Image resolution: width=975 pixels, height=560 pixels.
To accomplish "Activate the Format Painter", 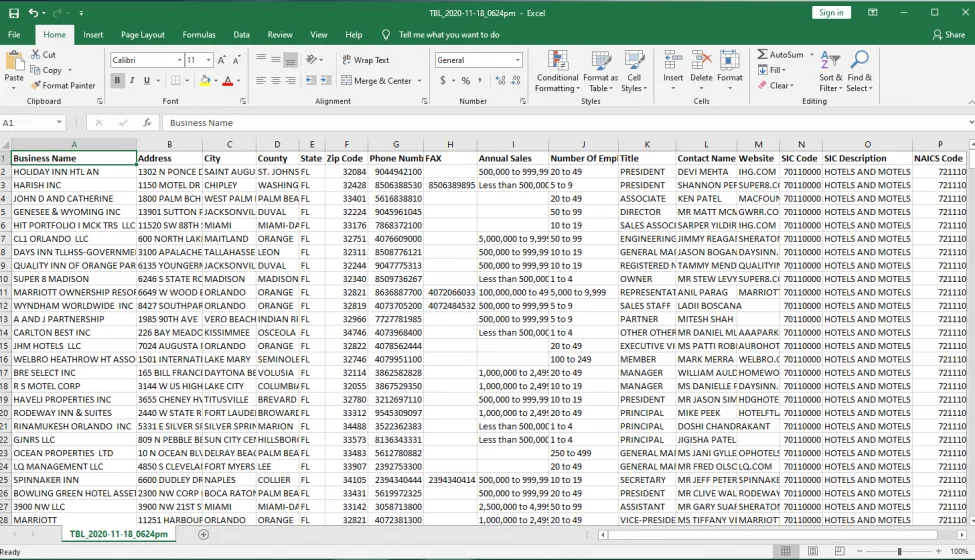I will coord(63,85).
